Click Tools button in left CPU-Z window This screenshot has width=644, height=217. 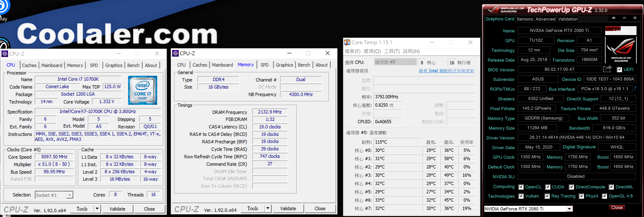(82, 209)
